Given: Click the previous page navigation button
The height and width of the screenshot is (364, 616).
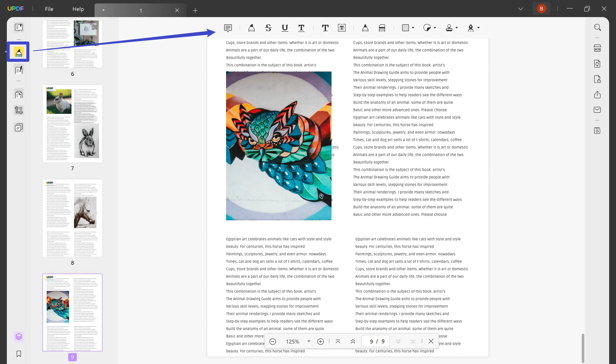Looking at the screenshot, I should [353, 342].
